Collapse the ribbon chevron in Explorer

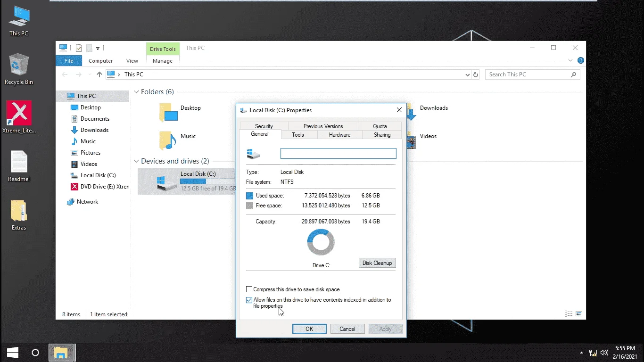pyautogui.click(x=570, y=60)
